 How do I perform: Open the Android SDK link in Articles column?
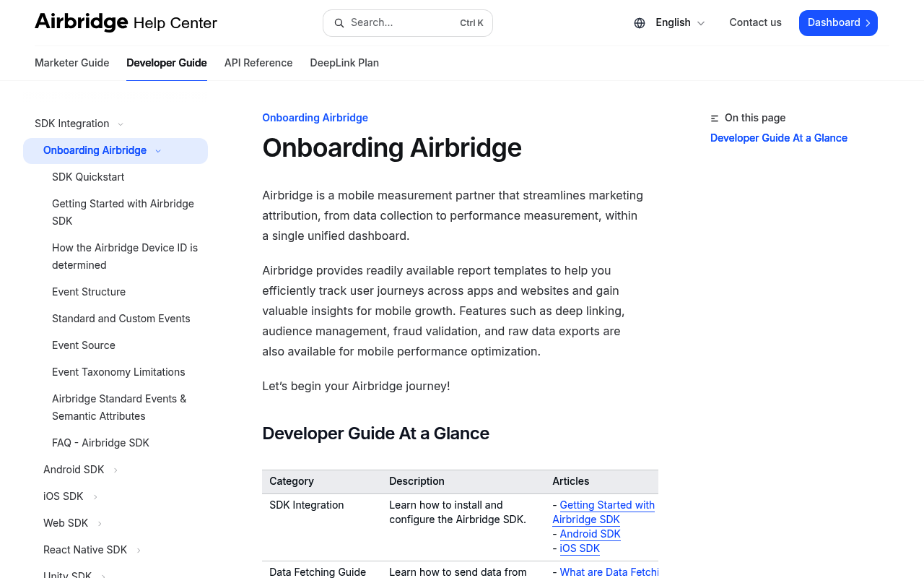pyautogui.click(x=590, y=534)
